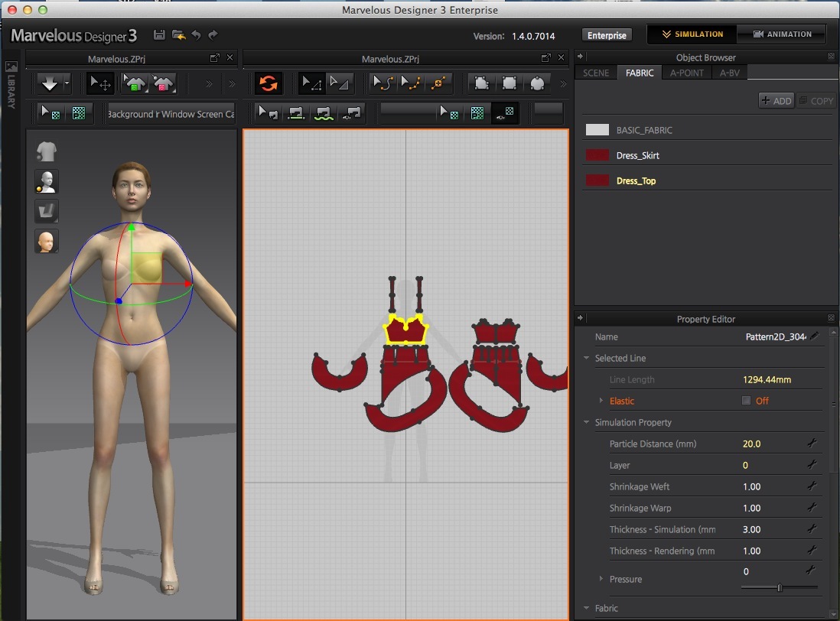840x621 pixels.
Task: Click the orange Synchronize arrows icon
Action: pyautogui.click(x=269, y=83)
